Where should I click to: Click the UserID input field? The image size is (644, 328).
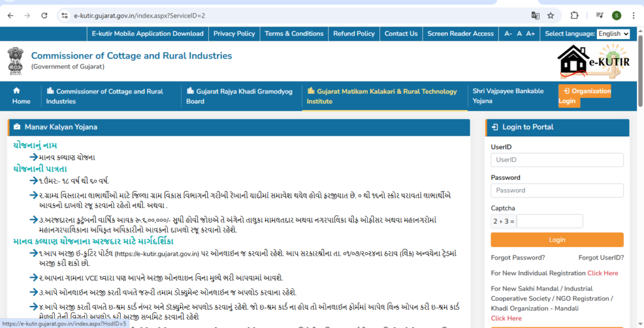(x=557, y=160)
